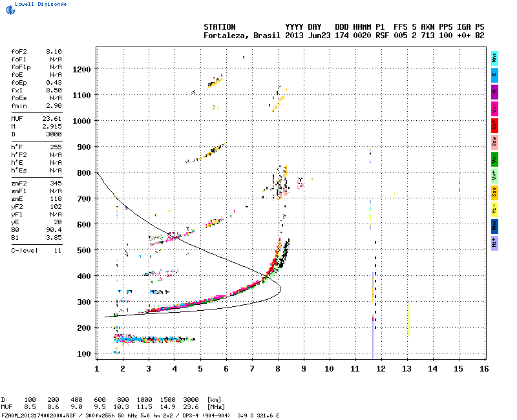Screen dimensions: 517x420
Task: Click the [km] unit label
Action: tap(215, 400)
